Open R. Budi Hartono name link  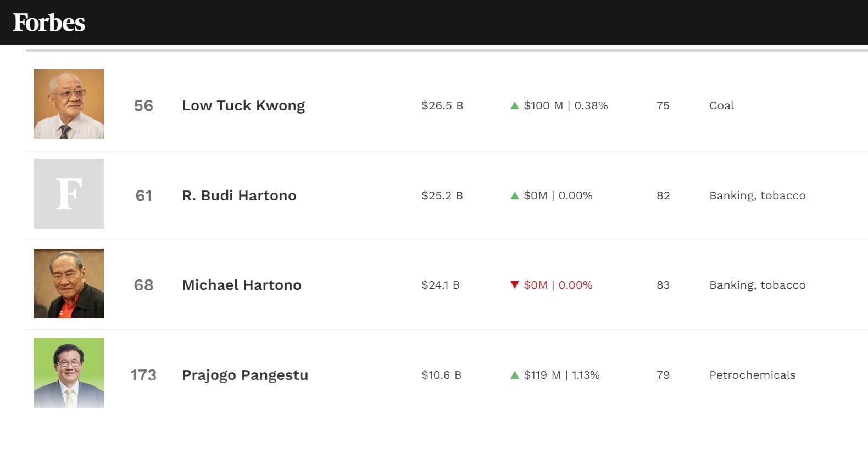pyautogui.click(x=239, y=195)
